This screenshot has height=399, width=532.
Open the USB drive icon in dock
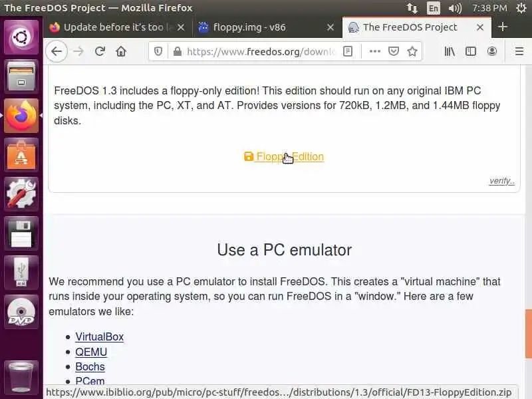point(21,273)
